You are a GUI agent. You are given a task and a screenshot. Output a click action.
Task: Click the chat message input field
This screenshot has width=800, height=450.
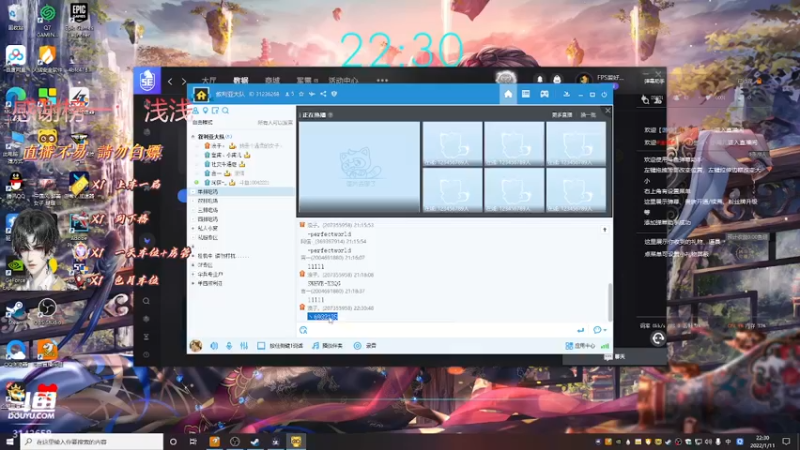click(x=441, y=331)
